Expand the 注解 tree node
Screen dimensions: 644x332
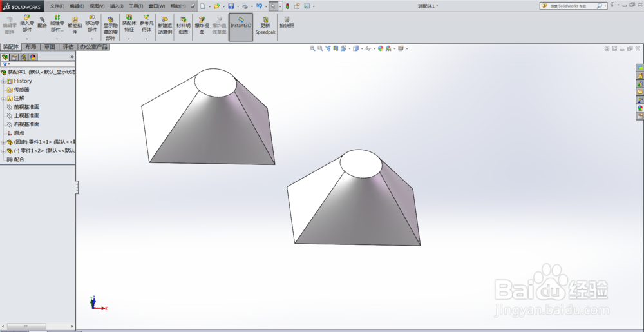(x=3, y=99)
